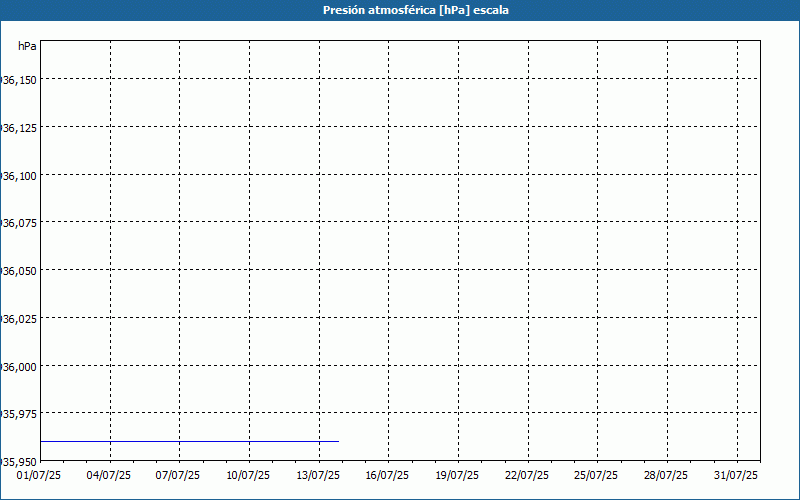Click the 35,950 y-axis value
The height and width of the screenshot is (500, 800).
[18, 462]
